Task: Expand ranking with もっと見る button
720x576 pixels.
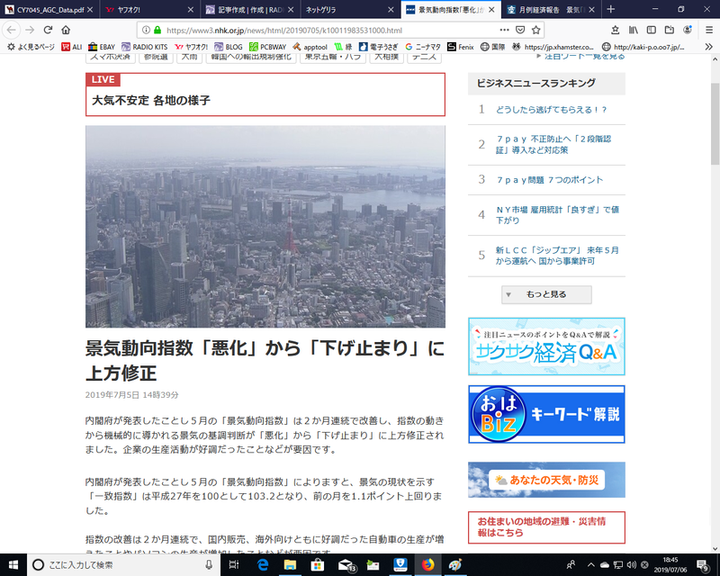Action: point(545,295)
